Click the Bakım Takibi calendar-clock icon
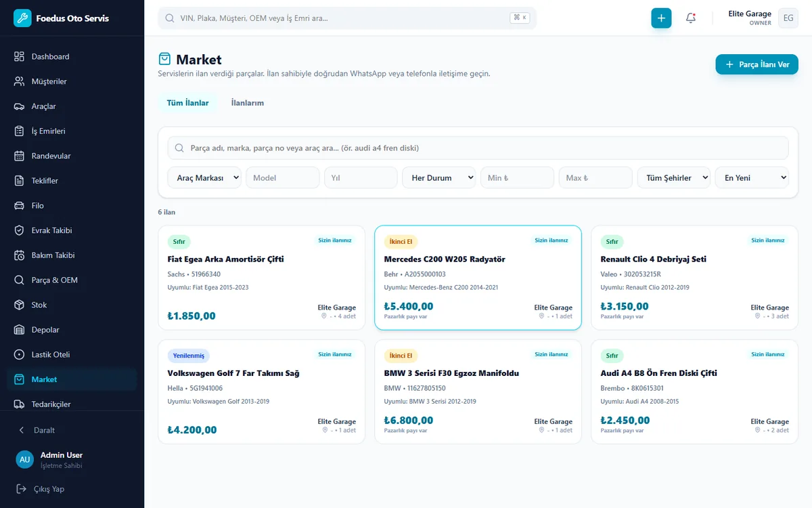This screenshot has width=812, height=508. click(x=19, y=255)
